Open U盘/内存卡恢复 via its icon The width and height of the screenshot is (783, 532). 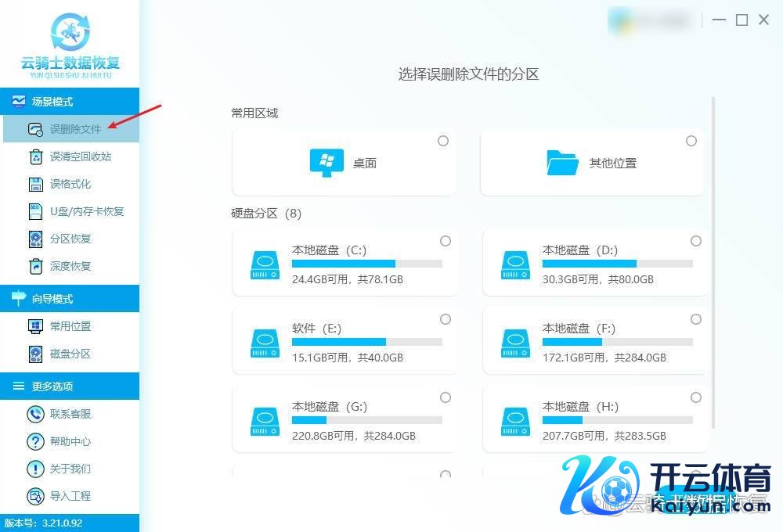pos(35,211)
